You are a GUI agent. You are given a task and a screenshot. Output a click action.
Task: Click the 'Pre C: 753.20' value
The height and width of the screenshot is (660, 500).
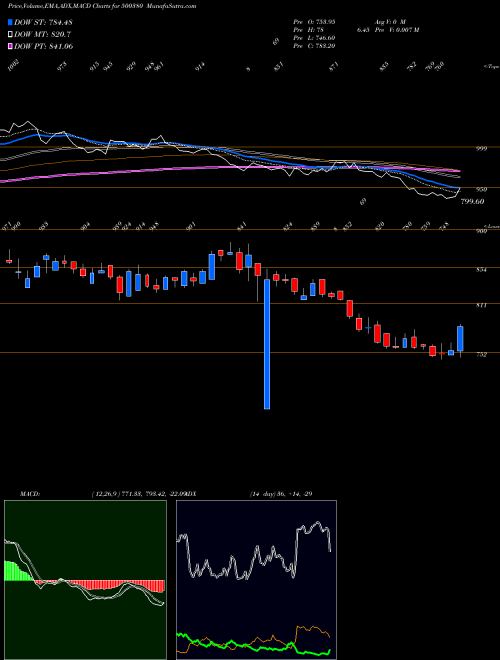[314, 46]
